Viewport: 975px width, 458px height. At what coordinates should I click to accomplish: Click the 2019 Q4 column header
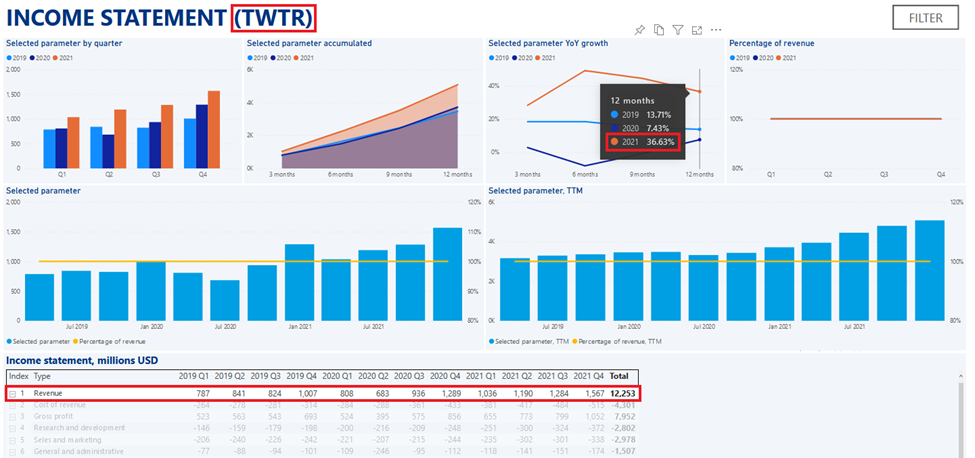coord(301,376)
